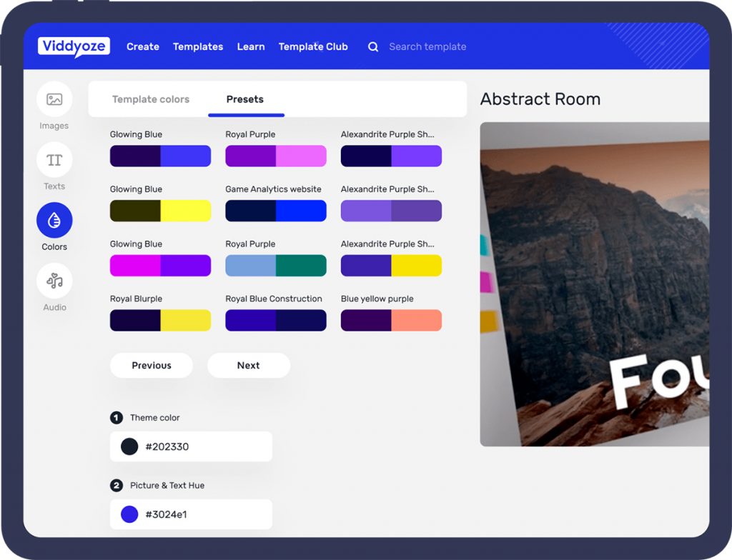Image resolution: width=732 pixels, height=560 pixels.
Task: Open the Templates menu item
Action: click(x=198, y=46)
